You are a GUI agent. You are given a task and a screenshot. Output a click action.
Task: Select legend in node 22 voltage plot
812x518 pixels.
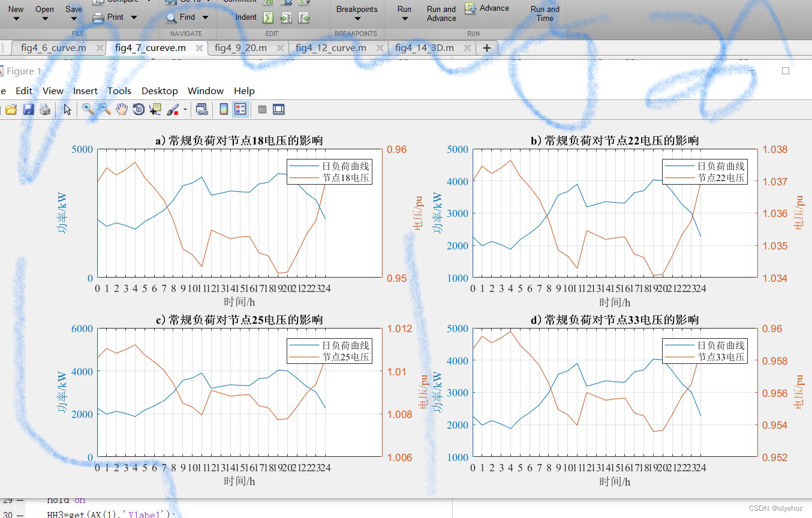705,171
